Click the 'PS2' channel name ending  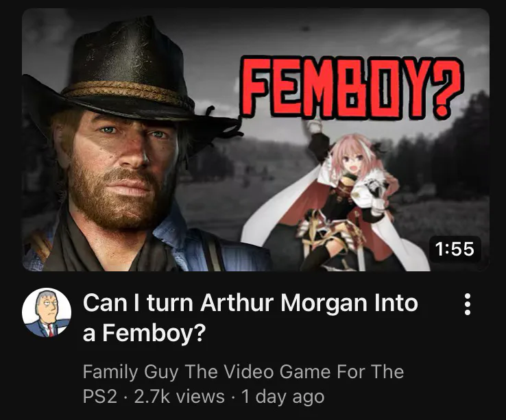[99, 397]
